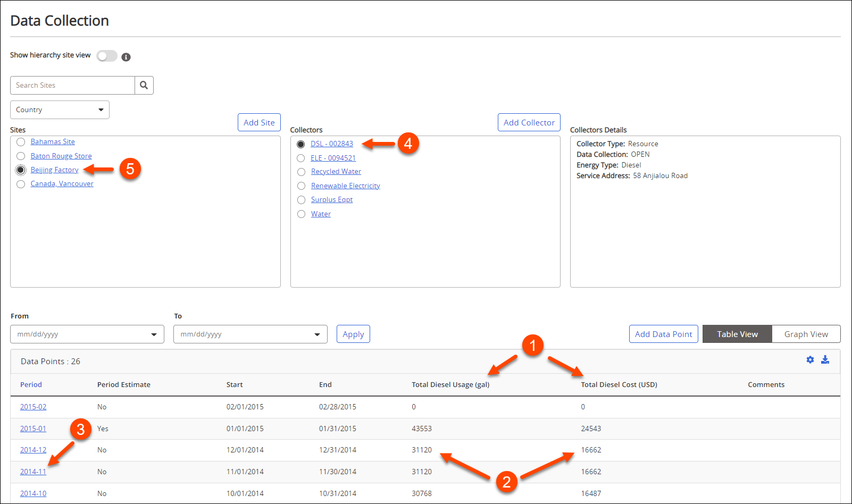Open the Country filter dropdown
This screenshot has width=852, height=504.
coord(59,110)
